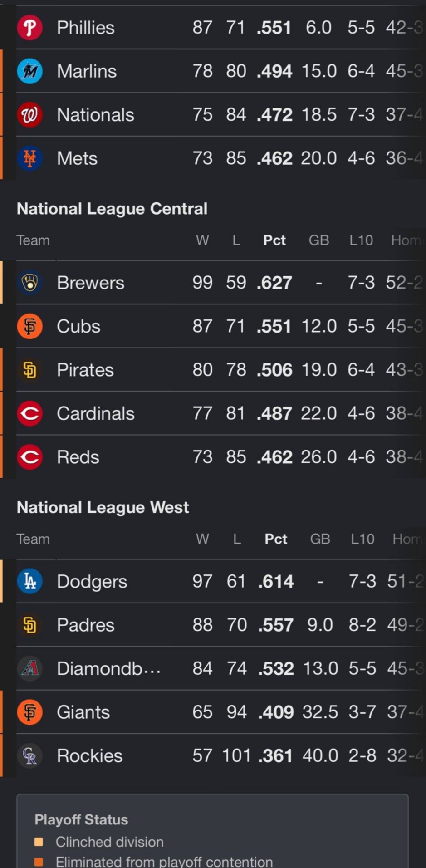Click the logo beside Cubs row
426x868 pixels.
pyautogui.click(x=30, y=326)
